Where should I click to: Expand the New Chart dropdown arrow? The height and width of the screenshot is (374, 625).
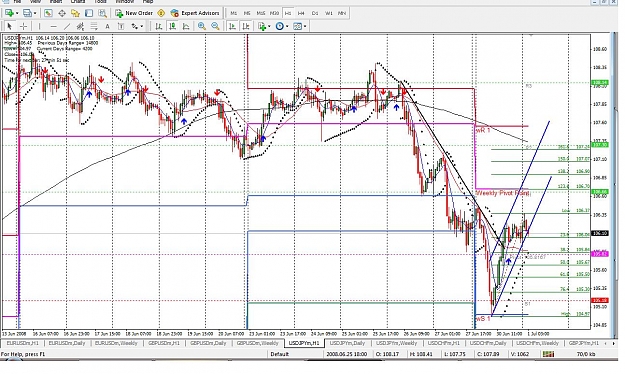coord(16,13)
